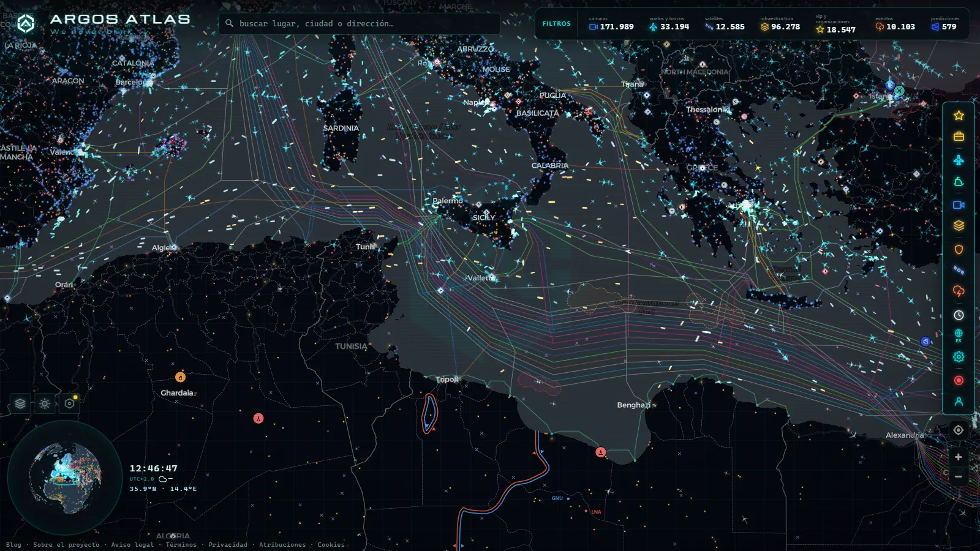The width and height of the screenshot is (980, 551).
Task: Open the clock history icon in sidebar
Action: point(959,315)
